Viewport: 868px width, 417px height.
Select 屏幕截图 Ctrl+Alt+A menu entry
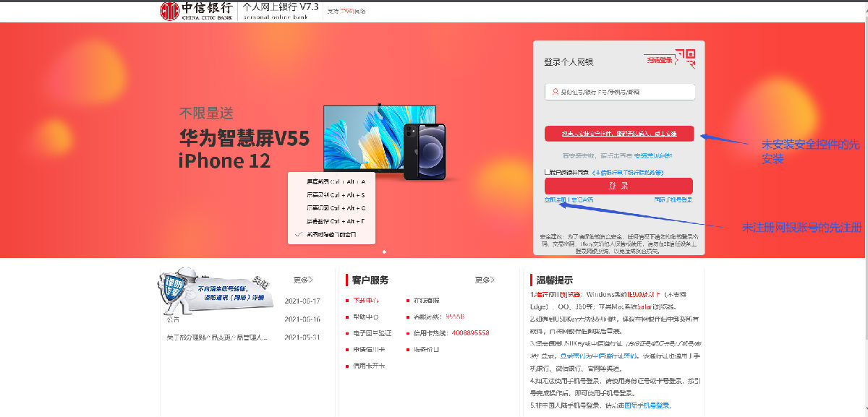[336, 181]
